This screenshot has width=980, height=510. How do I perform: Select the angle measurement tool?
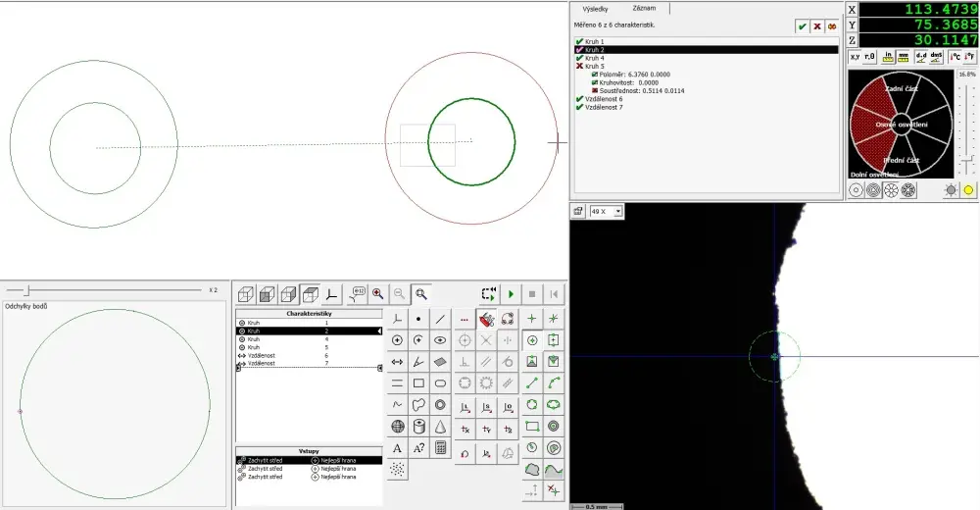418,362
